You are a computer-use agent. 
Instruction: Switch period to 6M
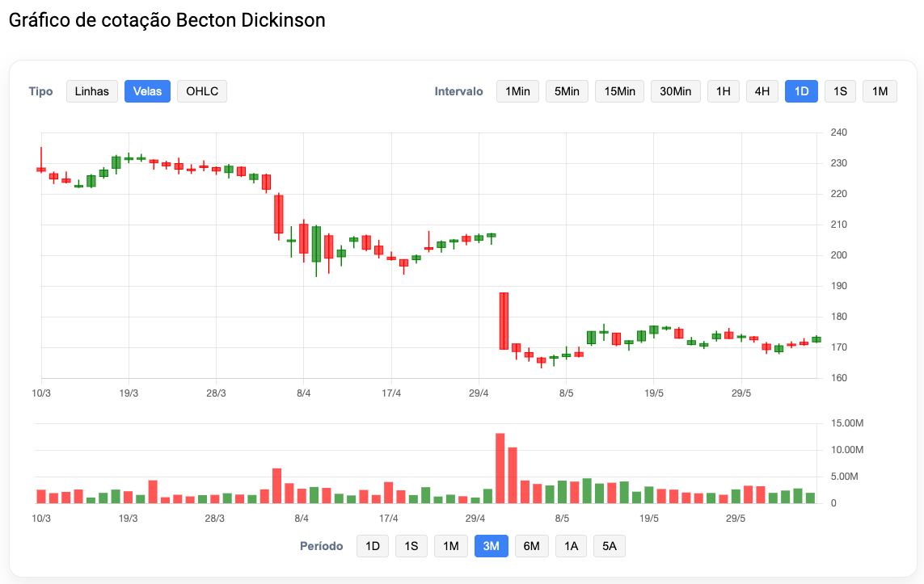532,546
